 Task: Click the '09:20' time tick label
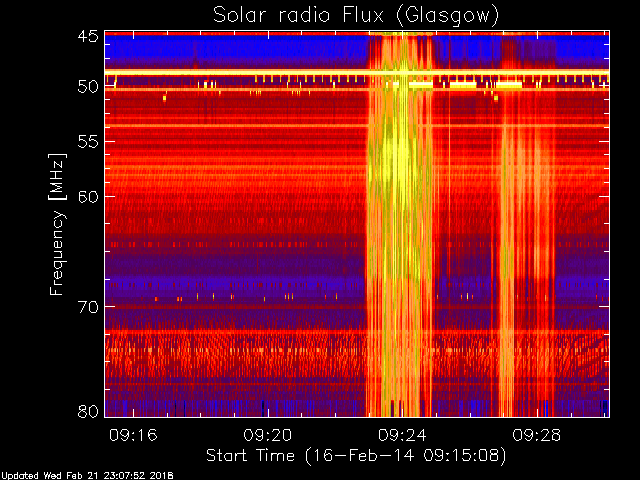tap(268, 435)
